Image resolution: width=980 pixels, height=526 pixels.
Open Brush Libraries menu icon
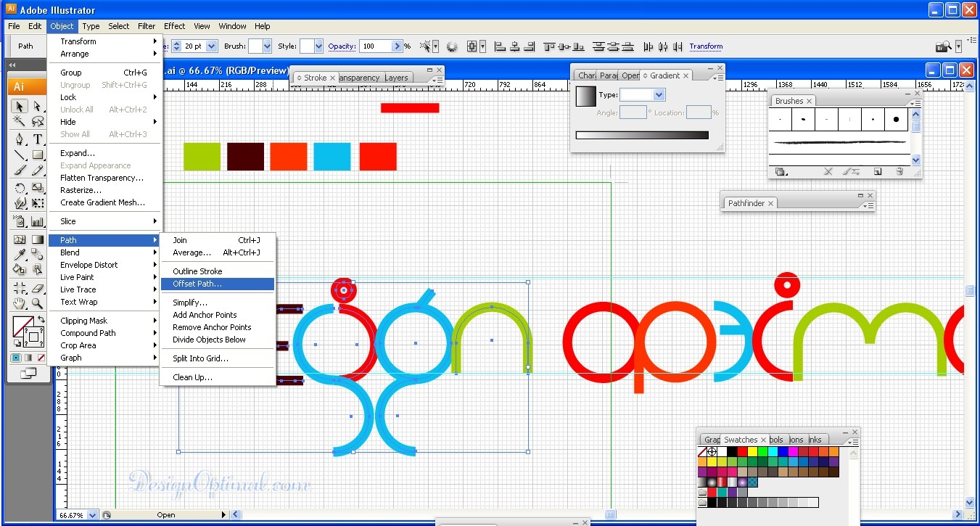[x=781, y=172]
